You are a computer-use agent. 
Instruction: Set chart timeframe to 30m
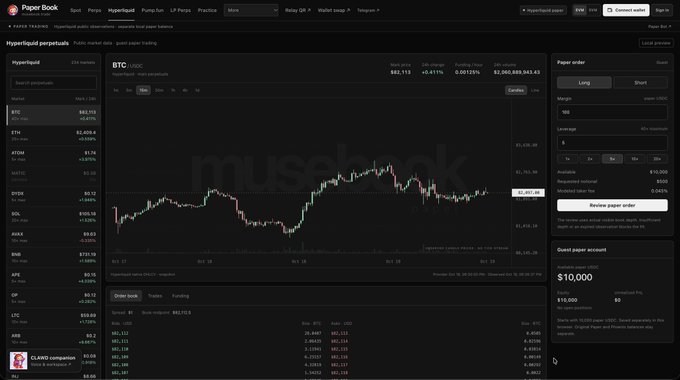click(159, 90)
